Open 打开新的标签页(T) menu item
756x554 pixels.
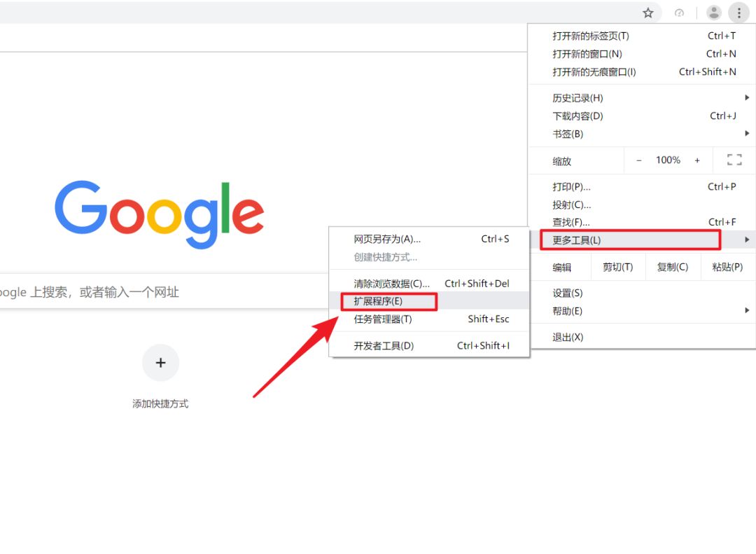(642, 36)
